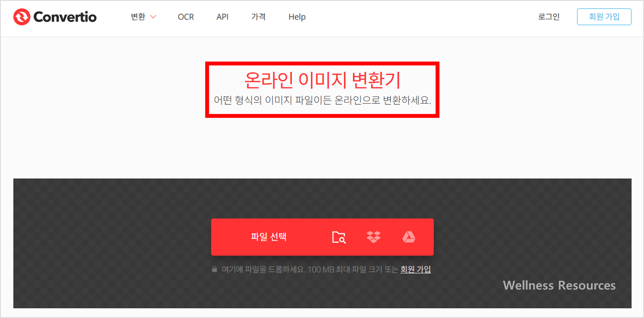
Task: Click the 여기에 파일을 드롭하세요 text
Action: tap(263, 269)
